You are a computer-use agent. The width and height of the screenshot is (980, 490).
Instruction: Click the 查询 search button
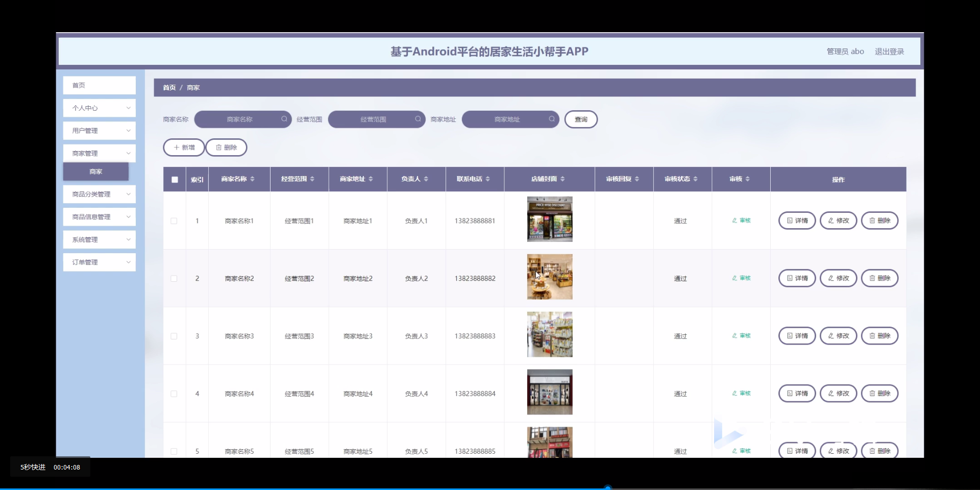tap(581, 119)
